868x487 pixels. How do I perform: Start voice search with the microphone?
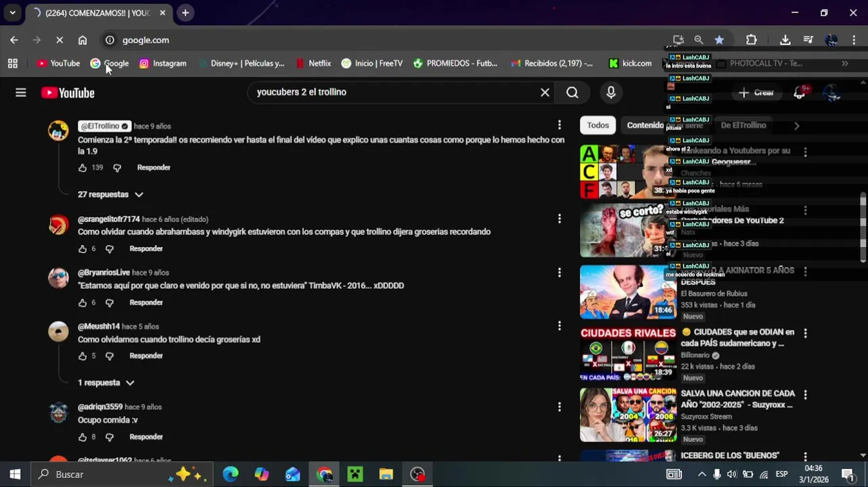611,93
